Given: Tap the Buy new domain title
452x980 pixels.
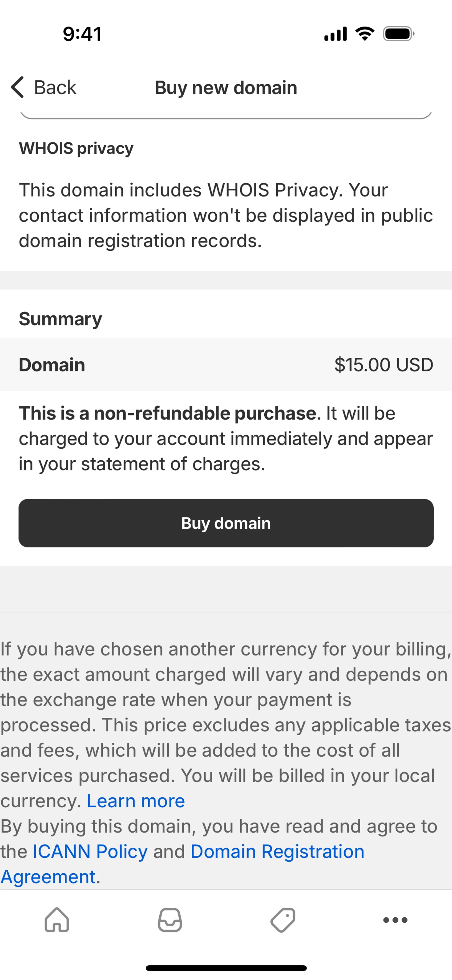Looking at the screenshot, I should coord(226,88).
